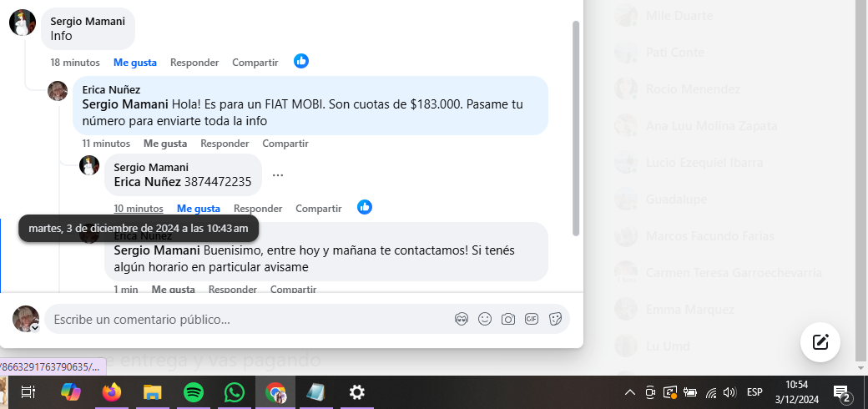Toggle Me gusta on Erica's FIAT MOBI reply

[x=165, y=144]
